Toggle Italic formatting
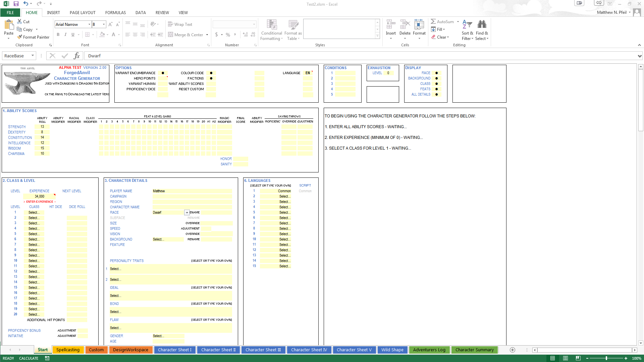The width and height of the screenshot is (644, 362). [x=65, y=35]
